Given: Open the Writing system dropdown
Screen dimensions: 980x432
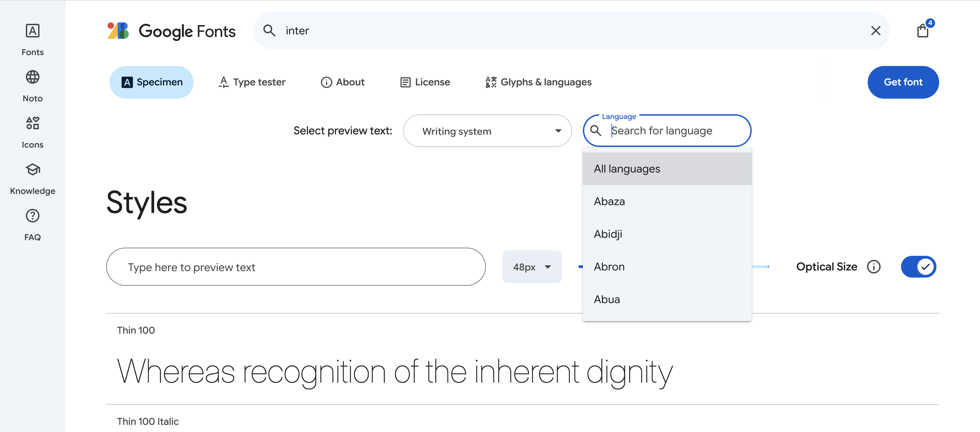Looking at the screenshot, I should click(x=487, y=131).
